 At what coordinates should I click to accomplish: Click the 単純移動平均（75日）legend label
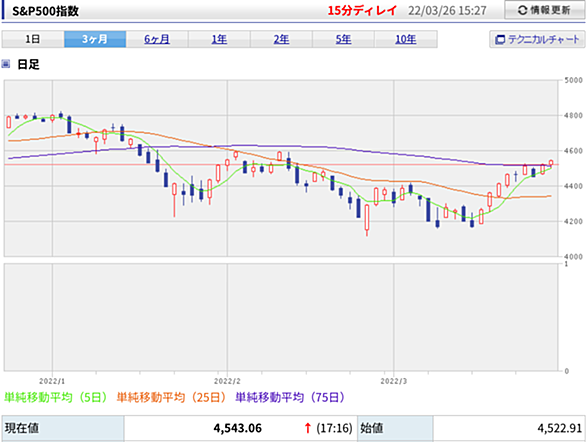(290, 397)
